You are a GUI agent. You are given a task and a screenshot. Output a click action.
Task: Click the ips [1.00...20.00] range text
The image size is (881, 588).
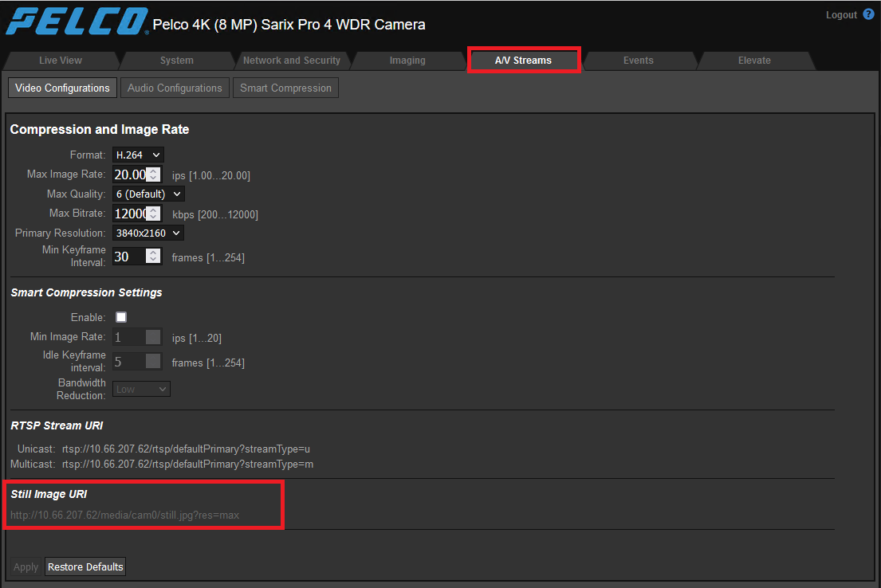[x=211, y=176]
